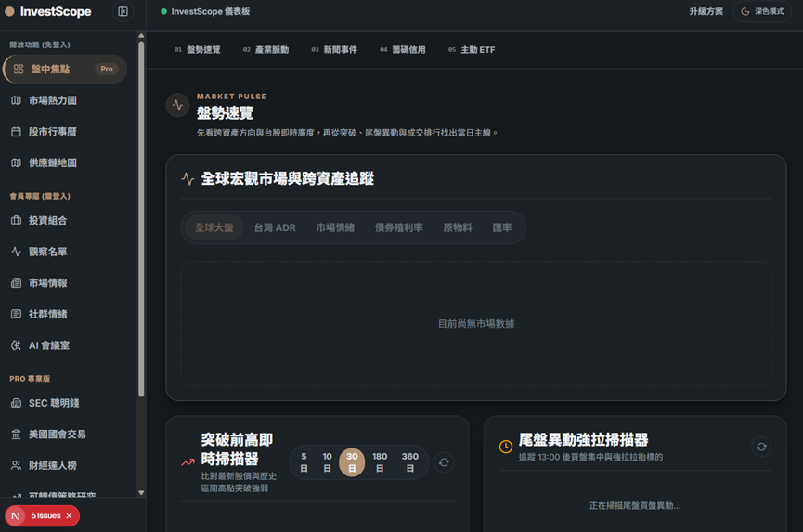This screenshot has width=803, height=532.
Task: Choose the 360 日 period option
Action: pos(410,462)
